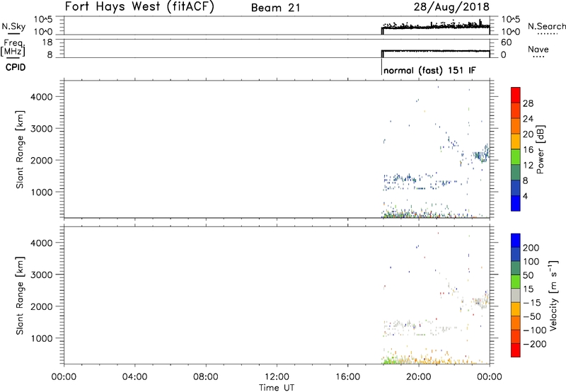Click the 'Velocity [m s⁻¹]' colorbar title

point(553,295)
